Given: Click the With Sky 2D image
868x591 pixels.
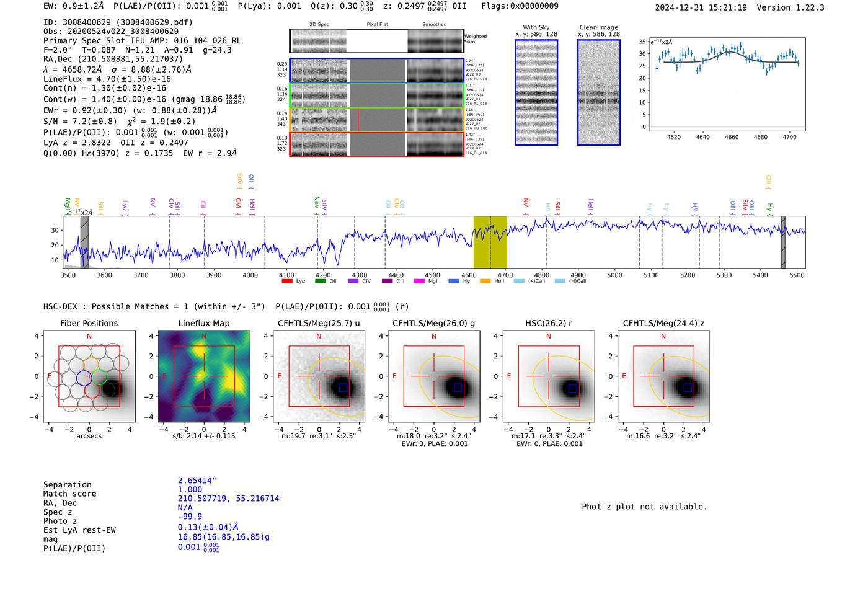Looking at the screenshot, I should (x=536, y=92).
